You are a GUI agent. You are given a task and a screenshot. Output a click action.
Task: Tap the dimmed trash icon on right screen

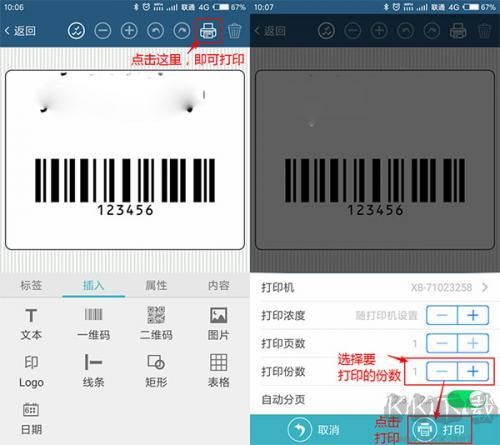click(x=484, y=31)
